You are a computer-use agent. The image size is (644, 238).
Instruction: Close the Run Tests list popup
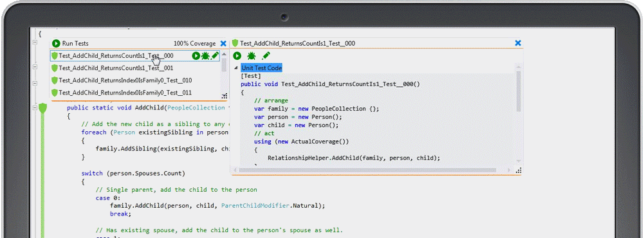(223, 44)
